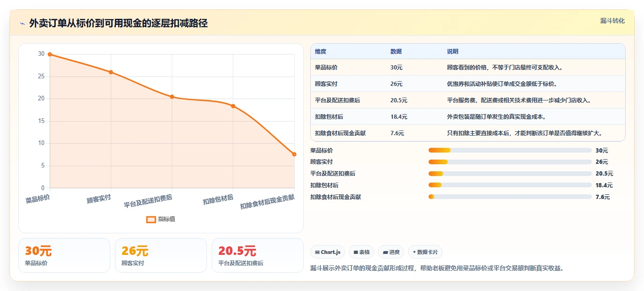The height and width of the screenshot is (291, 644).
Task: Click the progress bar for 扣除食材后现金贡献
Action: pos(510,197)
